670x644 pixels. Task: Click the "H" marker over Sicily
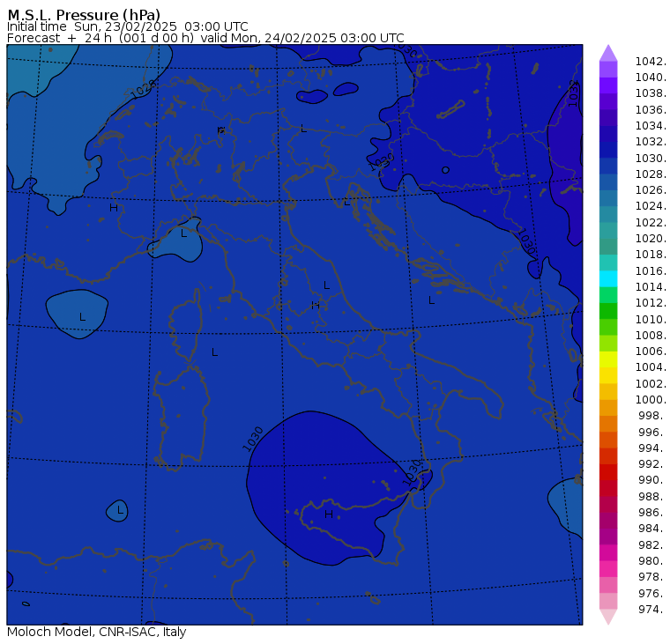coord(329,514)
